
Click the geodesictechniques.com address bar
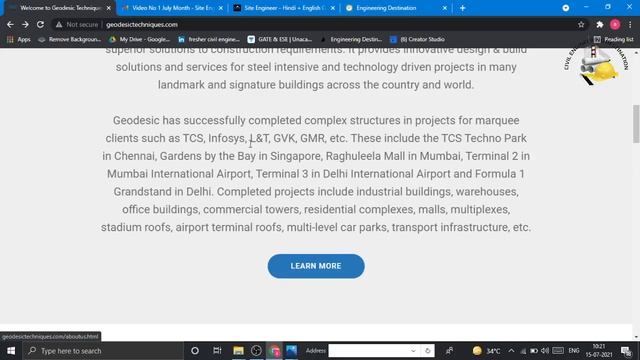(x=142, y=24)
